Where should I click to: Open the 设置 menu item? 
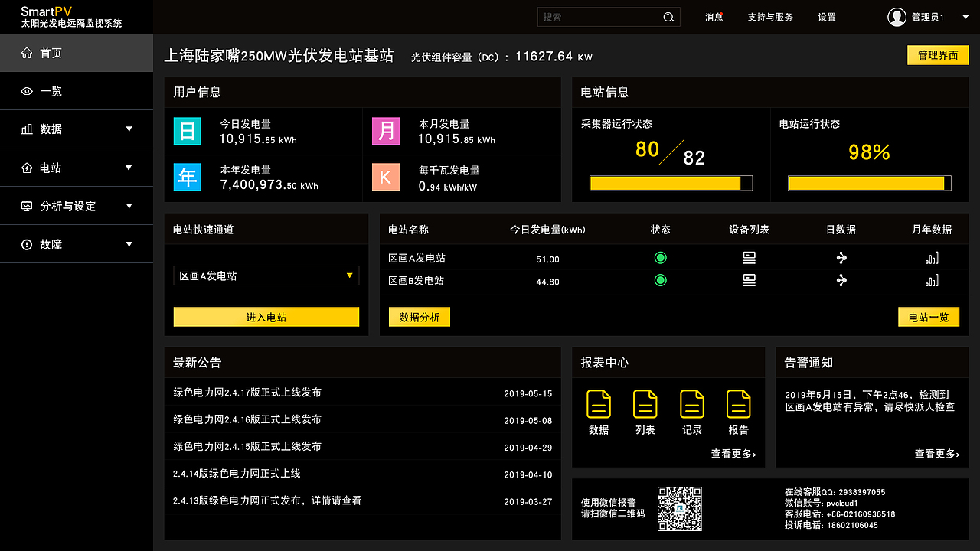coord(826,16)
